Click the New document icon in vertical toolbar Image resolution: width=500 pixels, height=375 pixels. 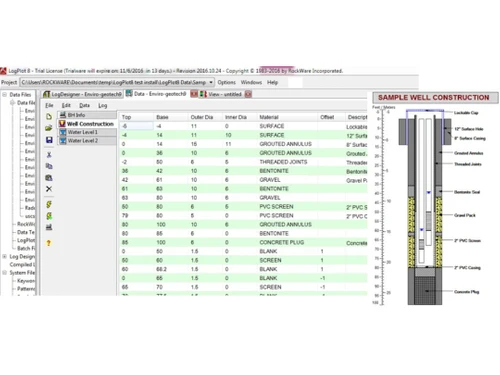49,117
